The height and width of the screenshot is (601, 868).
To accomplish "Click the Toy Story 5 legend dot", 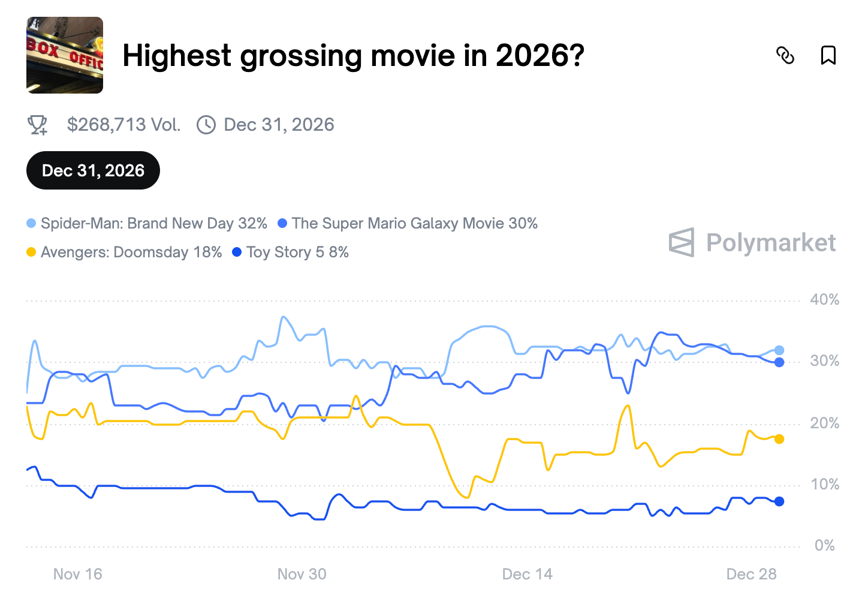I will pyautogui.click(x=237, y=252).
